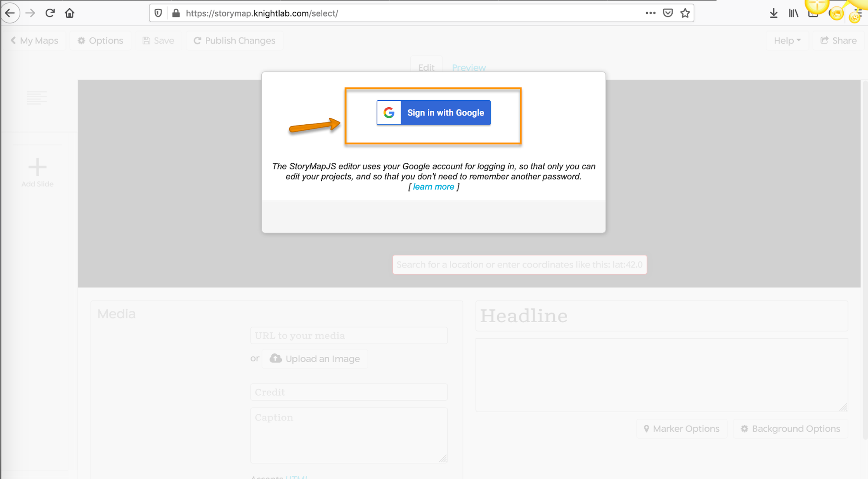The height and width of the screenshot is (479, 868).
Task: Sign in with Google
Action: click(433, 112)
